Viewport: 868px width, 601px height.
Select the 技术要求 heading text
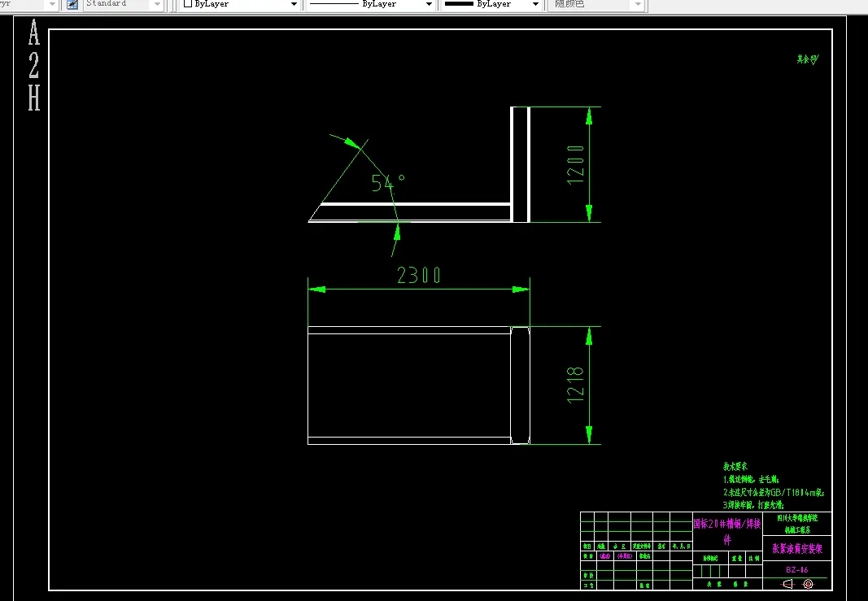(735, 467)
